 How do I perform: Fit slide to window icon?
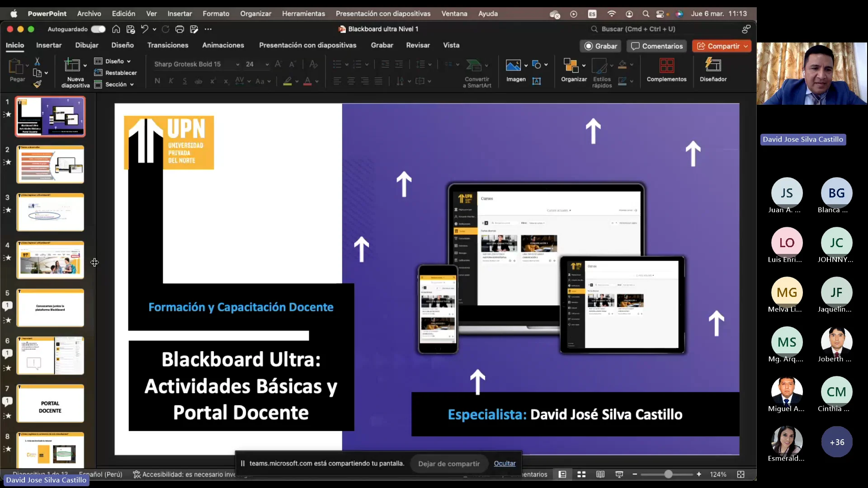click(741, 474)
